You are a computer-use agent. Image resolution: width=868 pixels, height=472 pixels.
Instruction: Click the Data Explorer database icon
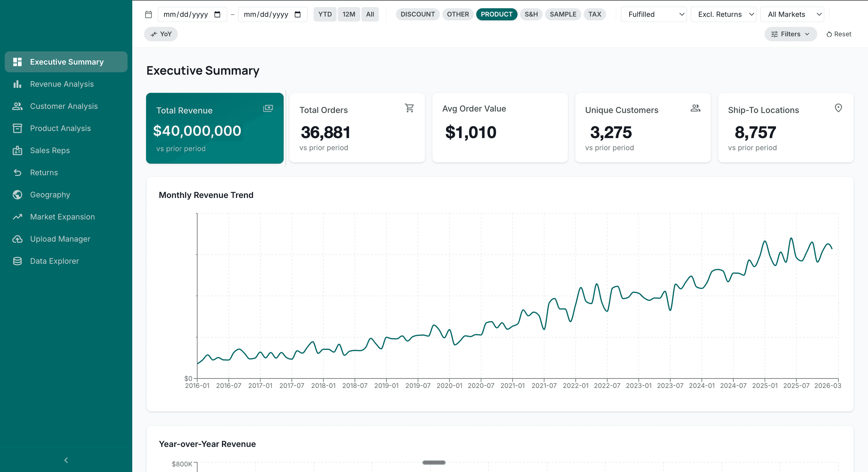(x=17, y=261)
